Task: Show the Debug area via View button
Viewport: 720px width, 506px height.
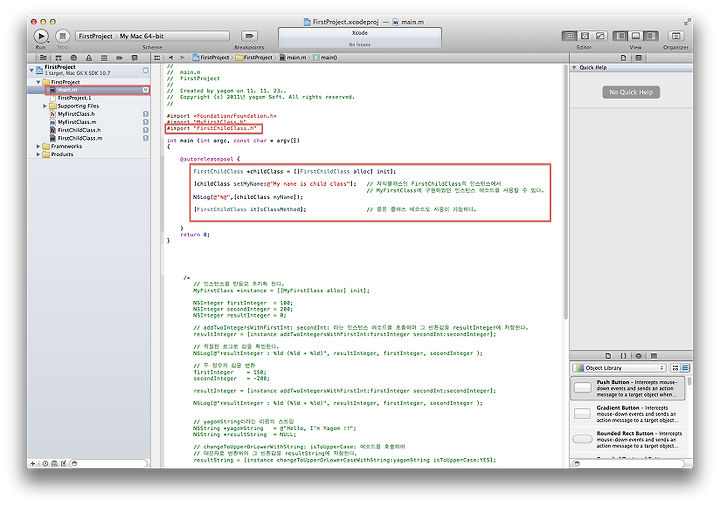Action: click(x=636, y=36)
